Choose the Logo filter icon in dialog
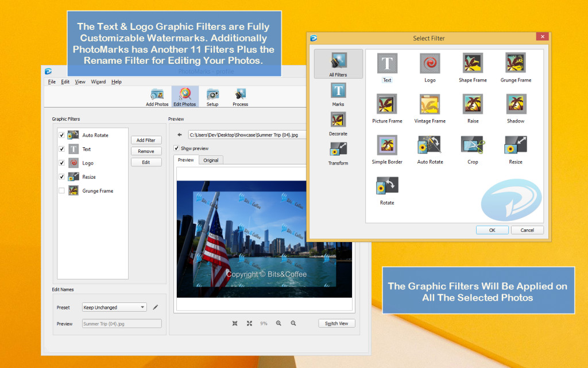The height and width of the screenshot is (368, 588). point(430,68)
